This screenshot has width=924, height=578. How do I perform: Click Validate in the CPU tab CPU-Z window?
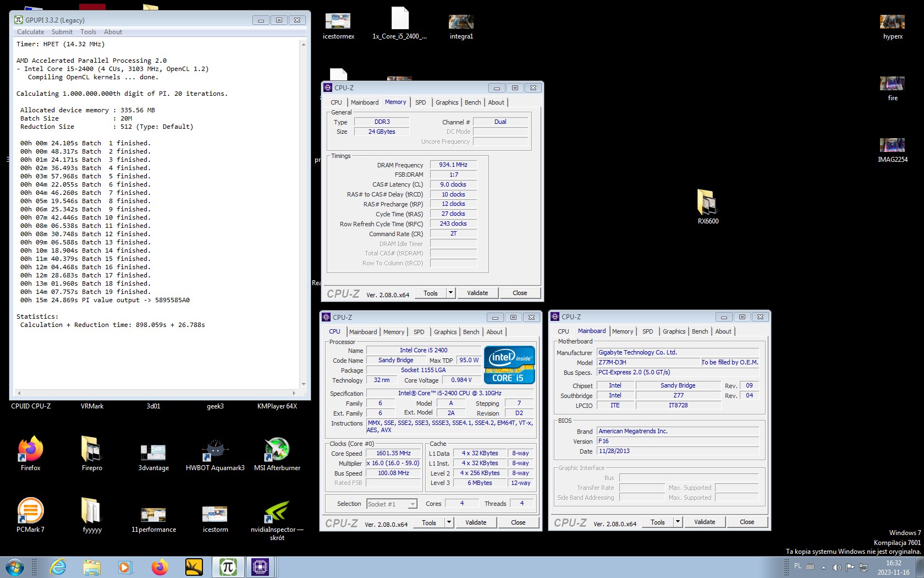click(x=476, y=522)
